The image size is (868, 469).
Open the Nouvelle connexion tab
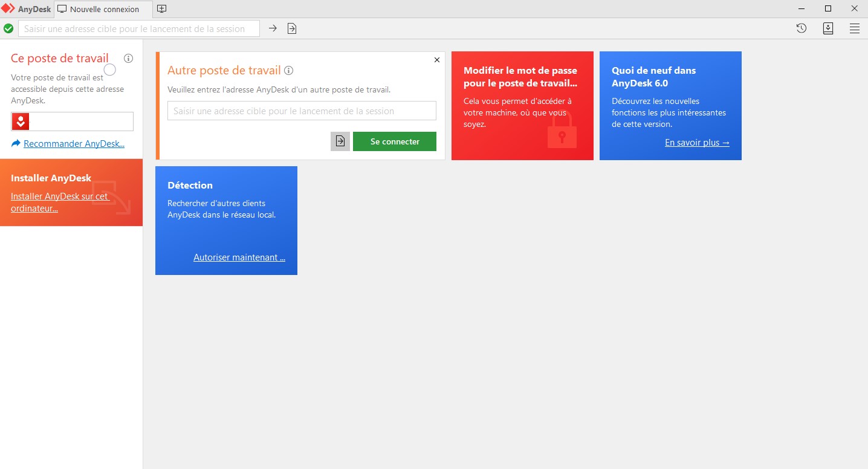[103, 9]
